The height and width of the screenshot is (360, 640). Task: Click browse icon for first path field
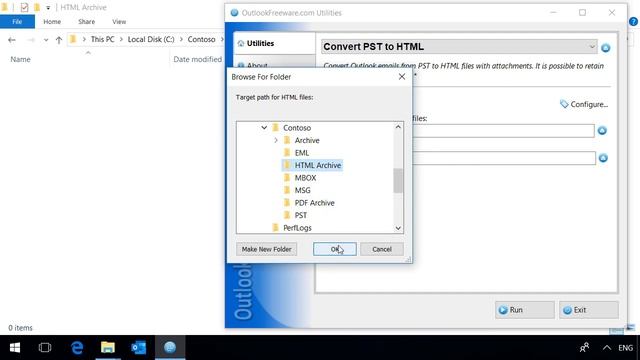pos(602,131)
